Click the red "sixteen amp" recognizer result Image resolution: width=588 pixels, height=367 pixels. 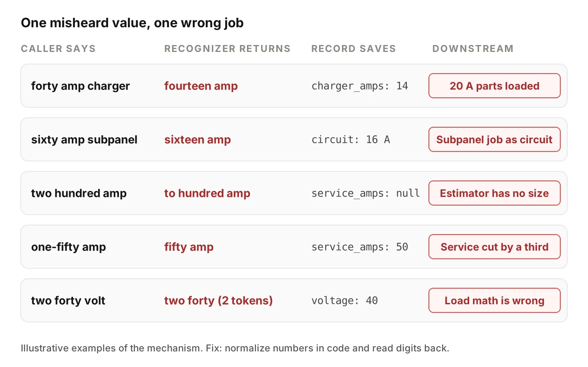coord(198,139)
